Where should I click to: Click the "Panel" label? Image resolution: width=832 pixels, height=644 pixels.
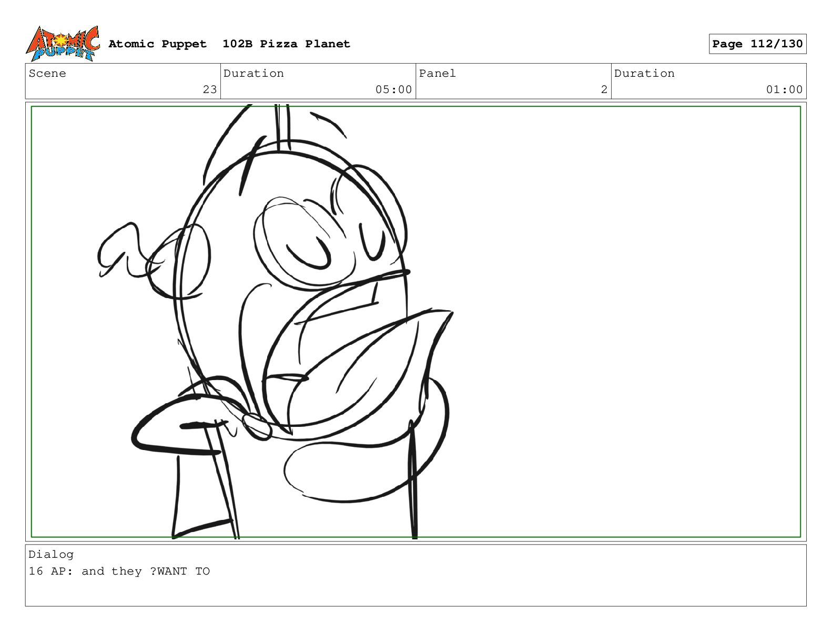point(438,73)
